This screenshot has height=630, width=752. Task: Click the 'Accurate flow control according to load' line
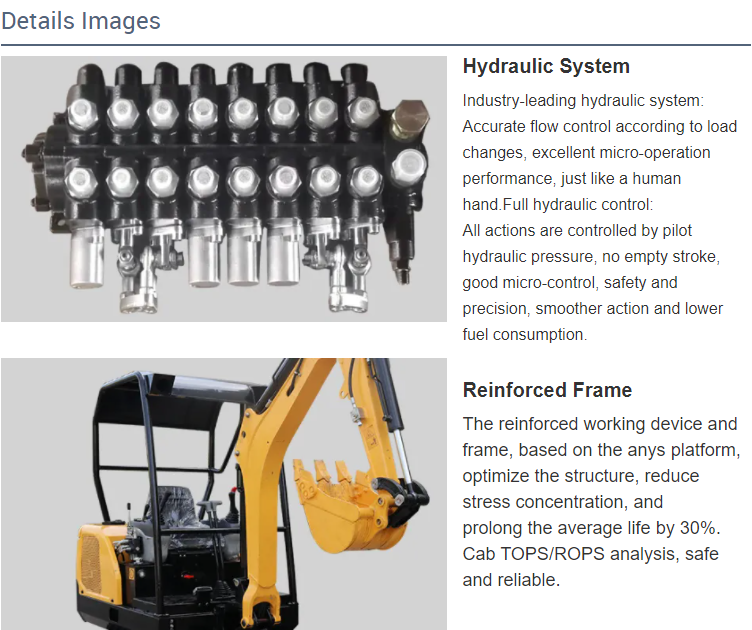pos(599,127)
